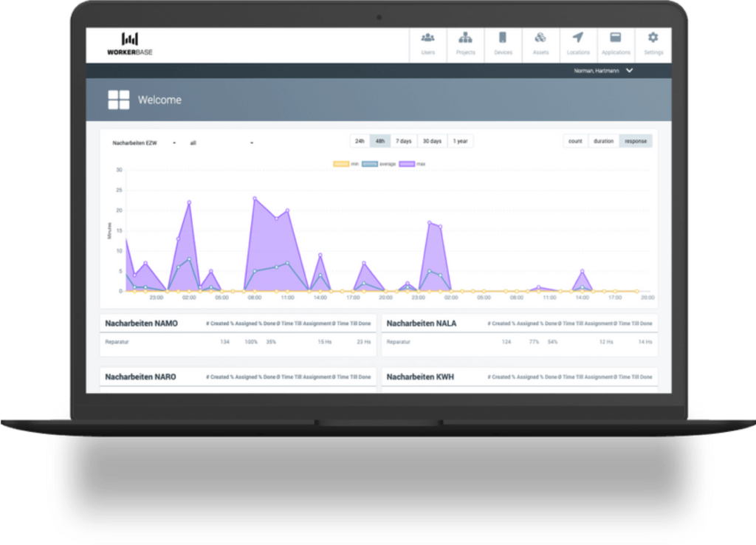Open Settings via the gear icon
This screenshot has width=756, height=545.
pos(653,38)
